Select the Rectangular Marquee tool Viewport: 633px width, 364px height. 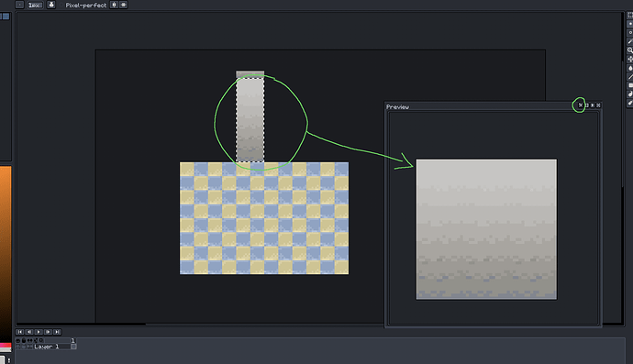629,15
